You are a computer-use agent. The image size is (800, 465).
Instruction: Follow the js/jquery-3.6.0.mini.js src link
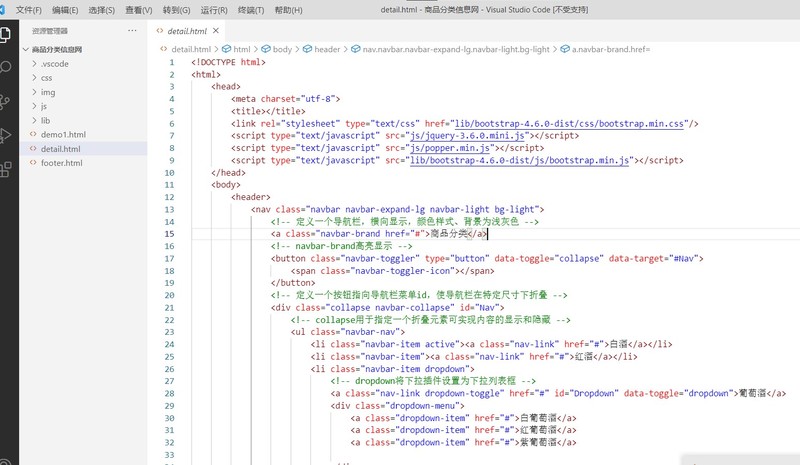[x=467, y=136]
